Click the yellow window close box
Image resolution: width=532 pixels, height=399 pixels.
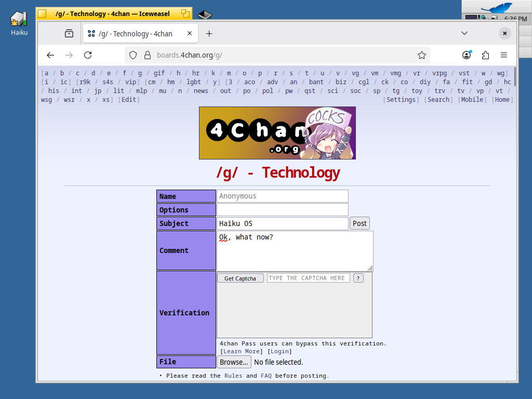(42, 14)
